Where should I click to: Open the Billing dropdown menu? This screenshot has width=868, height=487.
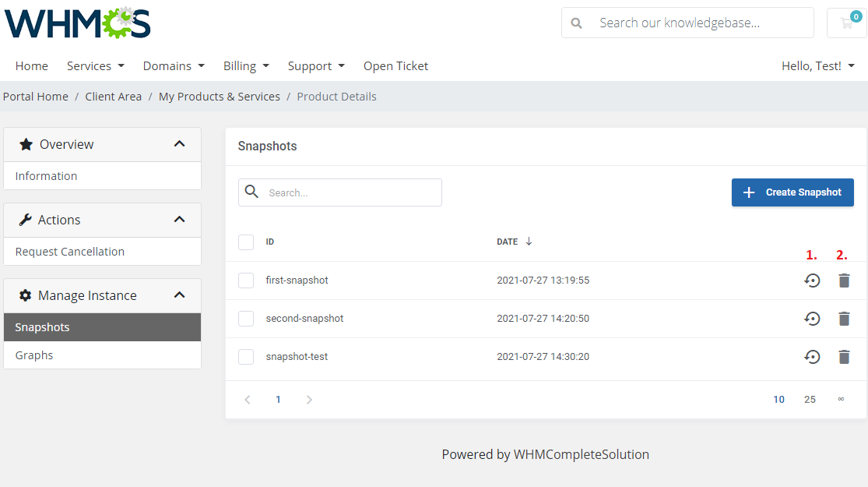[246, 66]
